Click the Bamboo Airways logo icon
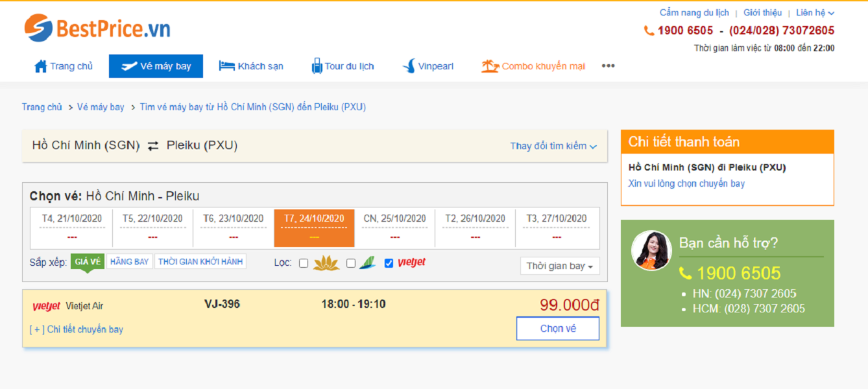This screenshot has height=389, width=868. point(367,263)
